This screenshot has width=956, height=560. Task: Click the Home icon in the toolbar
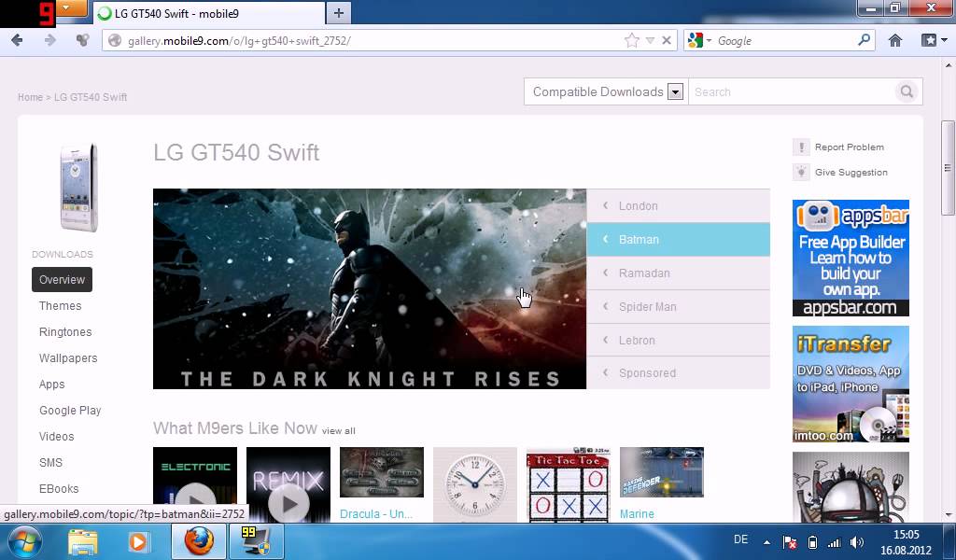(895, 40)
